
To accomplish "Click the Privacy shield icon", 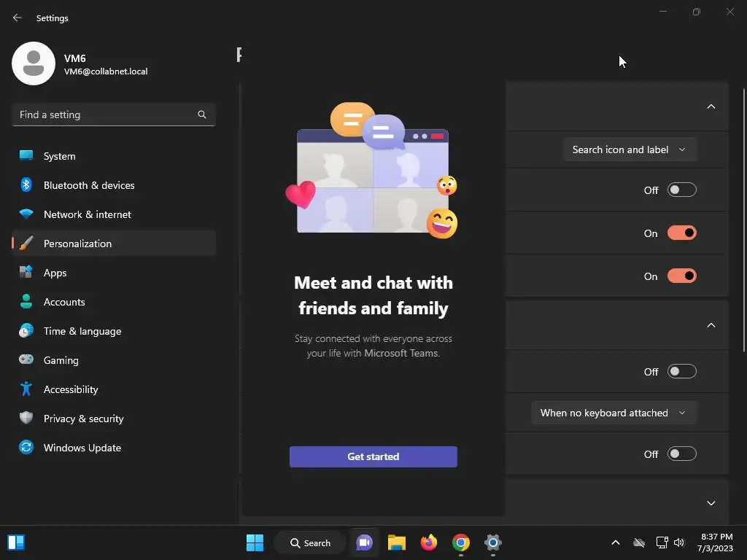I will pyautogui.click(x=26, y=418).
